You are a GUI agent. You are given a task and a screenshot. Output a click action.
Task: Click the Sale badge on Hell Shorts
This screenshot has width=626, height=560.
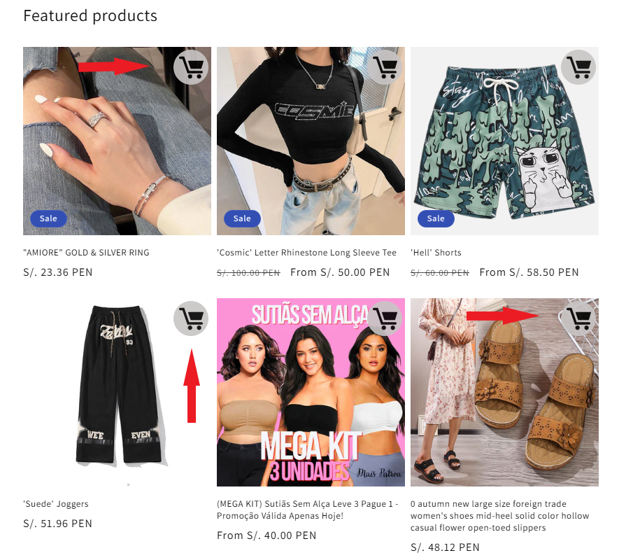click(436, 218)
